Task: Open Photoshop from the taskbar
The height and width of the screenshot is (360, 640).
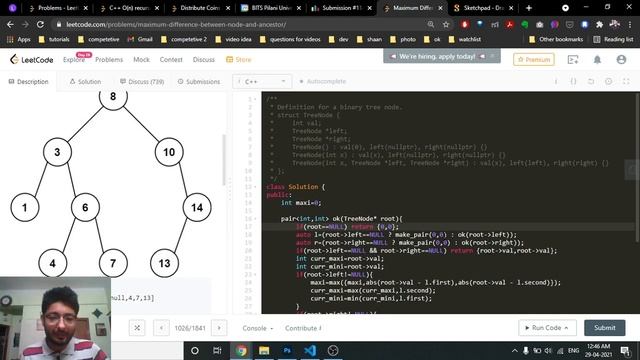Action: click(287, 351)
